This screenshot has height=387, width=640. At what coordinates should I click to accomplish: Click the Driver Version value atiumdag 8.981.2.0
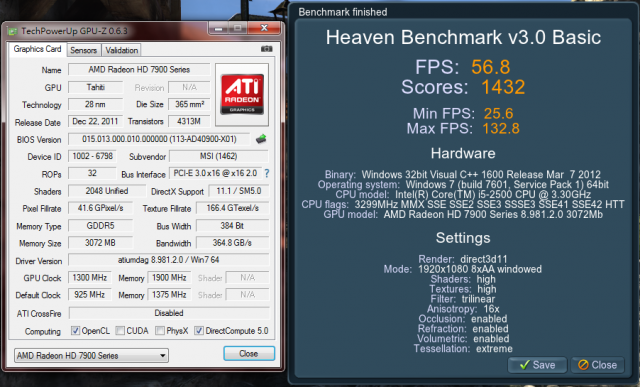pyautogui.click(x=169, y=260)
